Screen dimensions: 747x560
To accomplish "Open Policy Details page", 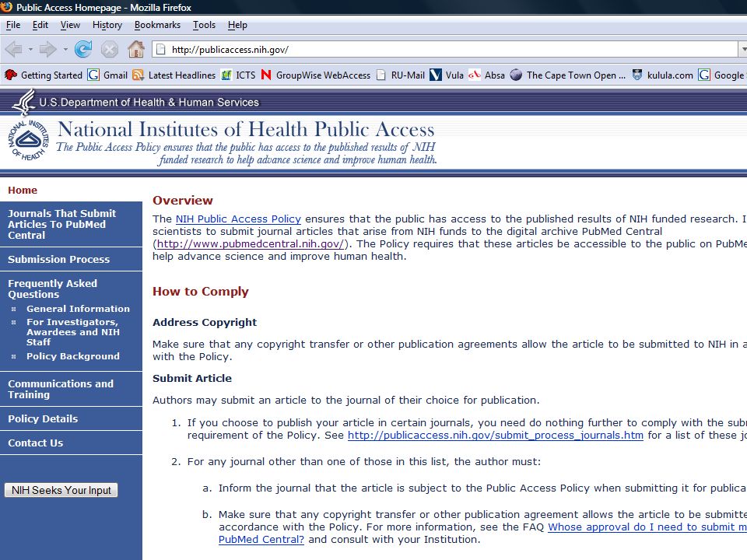I will [x=43, y=419].
